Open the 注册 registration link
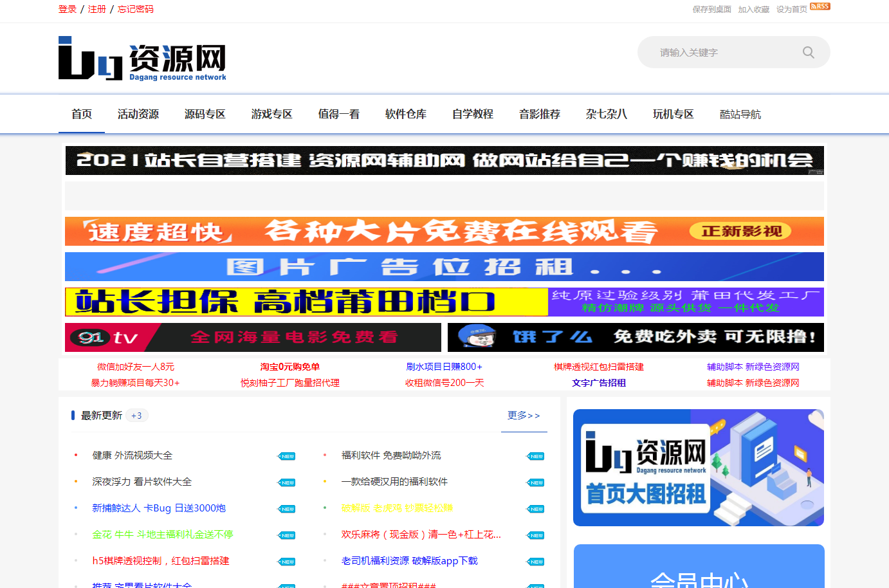This screenshot has width=889, height=588. click(96, 9)
